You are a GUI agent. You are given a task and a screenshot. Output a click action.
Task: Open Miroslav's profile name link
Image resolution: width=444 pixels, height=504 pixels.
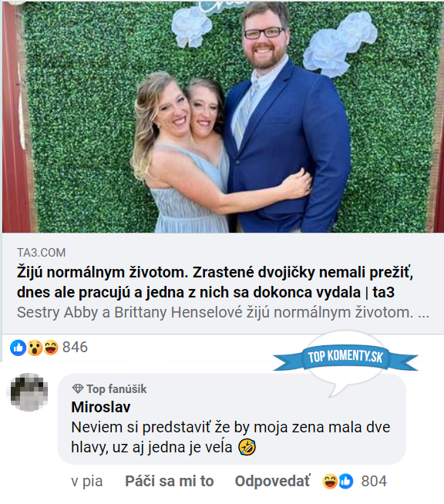(x=101, y=407)
